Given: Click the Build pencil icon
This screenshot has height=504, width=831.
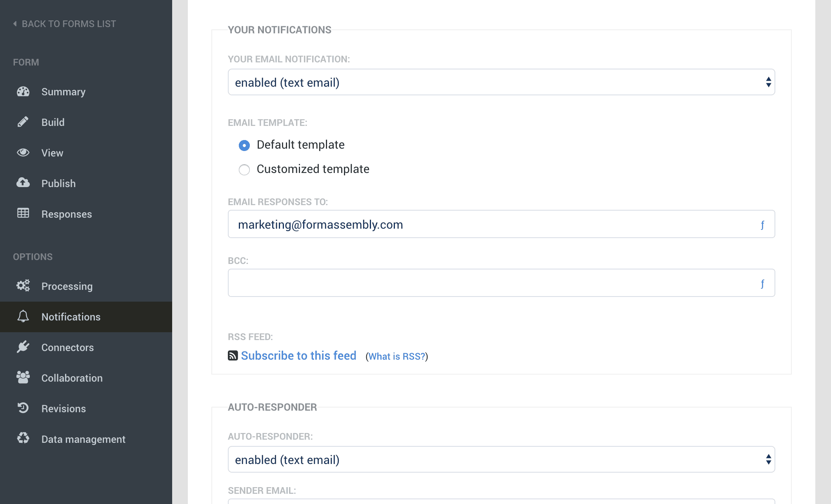Looking at the screenshot, I should (x=23, y=122).
